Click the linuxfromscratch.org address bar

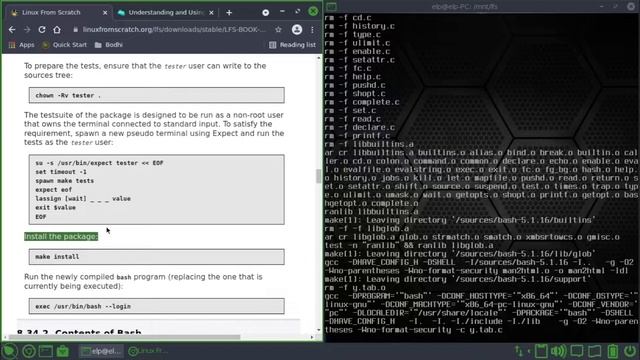pyautogui.click(x=173, y=29)
